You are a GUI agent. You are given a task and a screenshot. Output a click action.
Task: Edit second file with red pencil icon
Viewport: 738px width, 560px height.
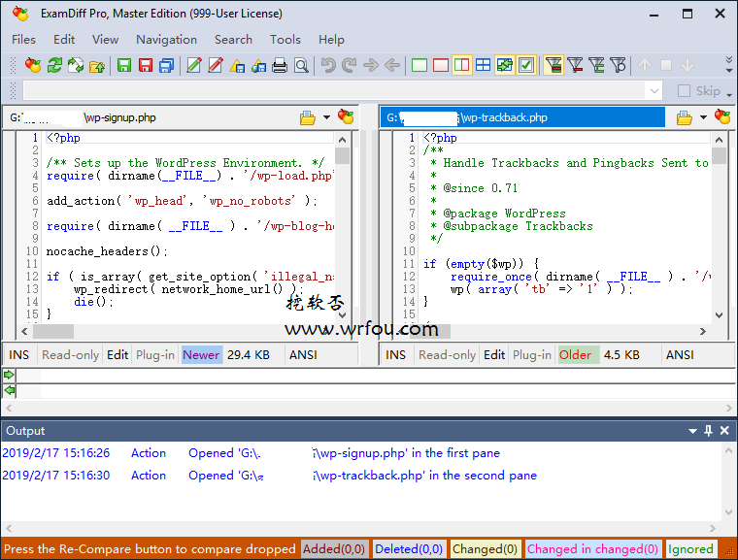[216, 65]
